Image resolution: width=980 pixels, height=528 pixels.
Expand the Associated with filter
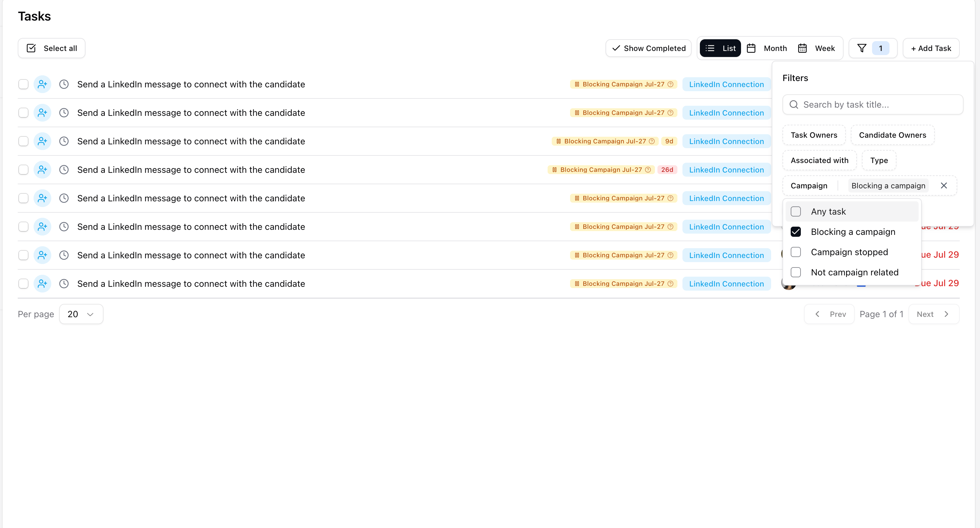(x=820, y=160)
